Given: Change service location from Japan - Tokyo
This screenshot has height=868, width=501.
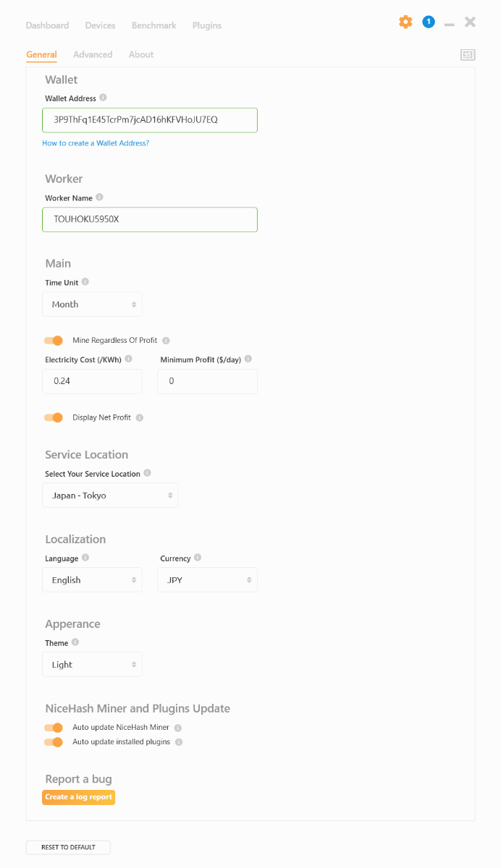Looking at the screenshot, I should 110,495.
